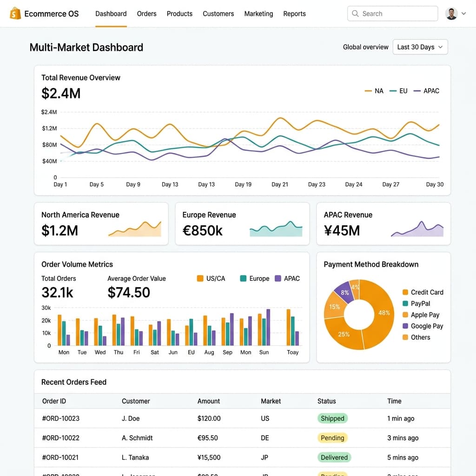Click the ¥15,500 amount cell

coord(209,457)
